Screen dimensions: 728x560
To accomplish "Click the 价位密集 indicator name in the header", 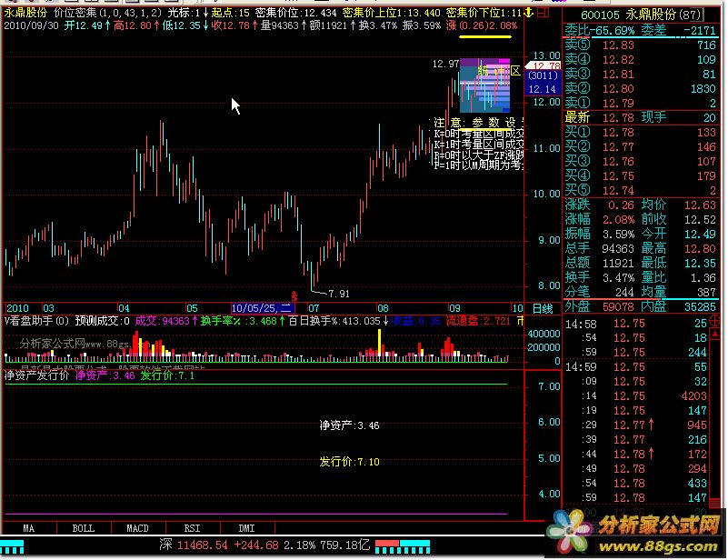I will click(x=75, y=13).
